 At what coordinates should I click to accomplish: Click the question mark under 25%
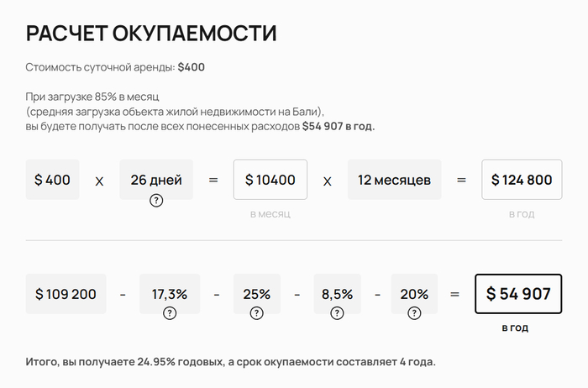[x=257, y=313]
